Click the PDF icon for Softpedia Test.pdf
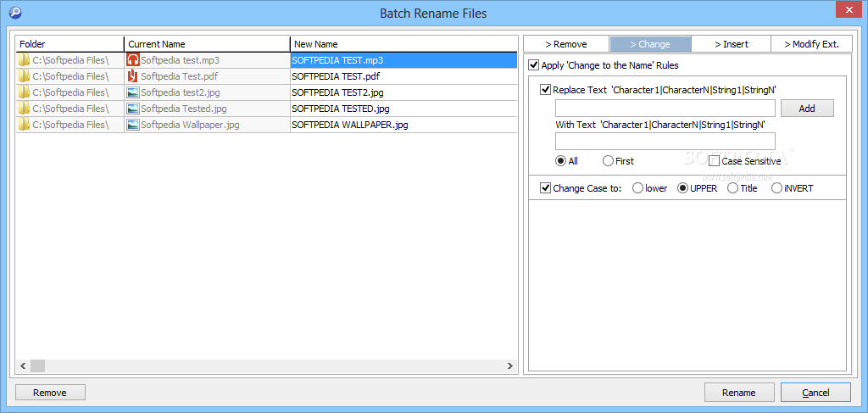Viewport: 868px width, 413px height. click(133, 75)
